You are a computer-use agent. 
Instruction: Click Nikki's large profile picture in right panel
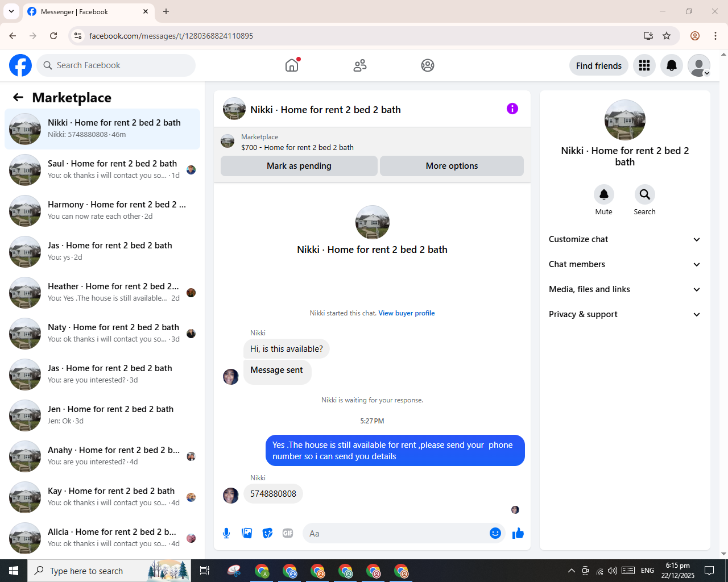625,120
